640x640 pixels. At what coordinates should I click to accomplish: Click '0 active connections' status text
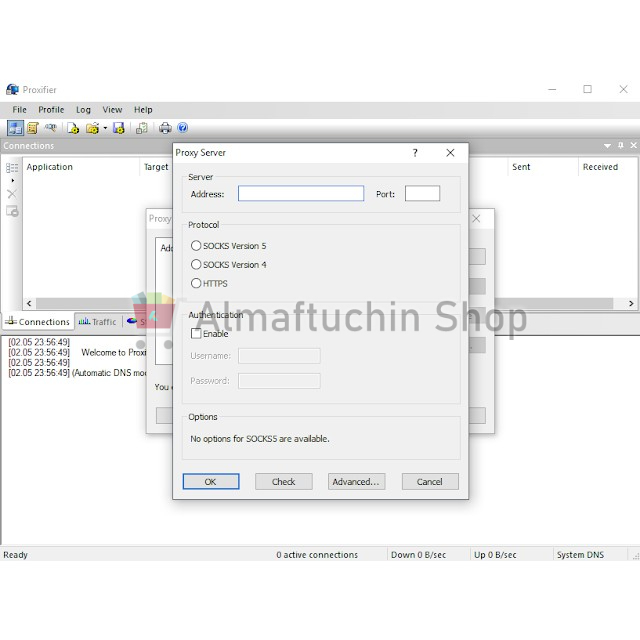click(317, 555)
